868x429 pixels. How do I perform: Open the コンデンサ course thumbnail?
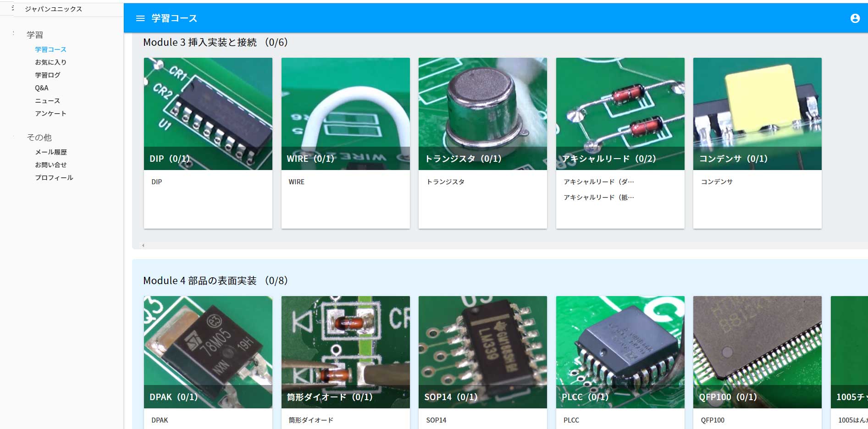tap(757, 114)
